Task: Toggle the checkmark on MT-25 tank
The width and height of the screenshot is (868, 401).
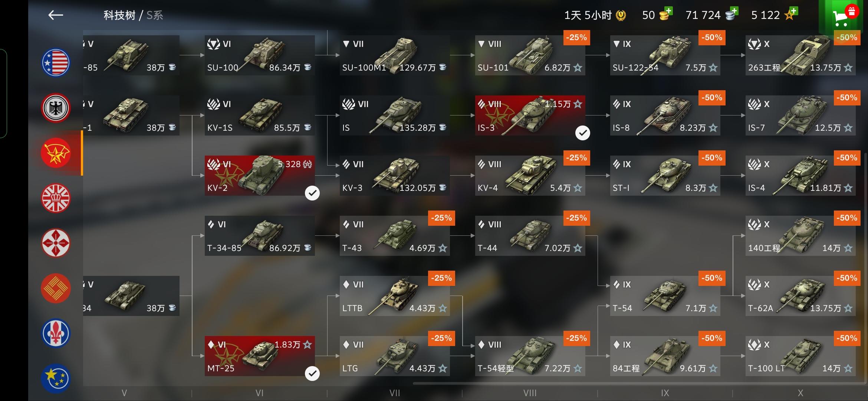Action: coord(312,374)
